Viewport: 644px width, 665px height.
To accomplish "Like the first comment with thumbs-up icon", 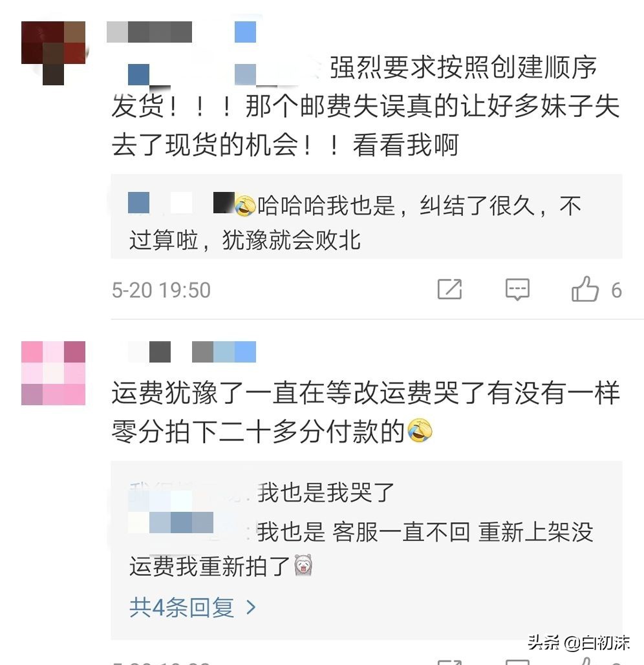I will tap(585, 290).
